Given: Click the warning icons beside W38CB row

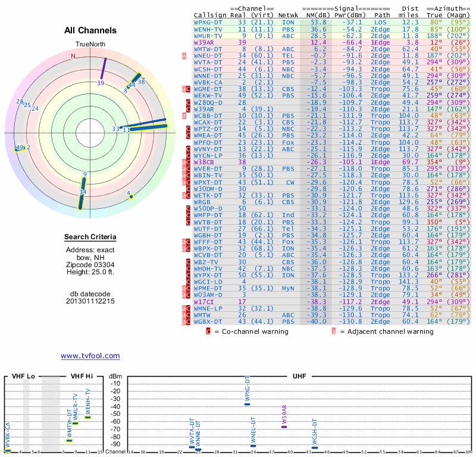Looking at the screenshot, I should pos(186,162).
